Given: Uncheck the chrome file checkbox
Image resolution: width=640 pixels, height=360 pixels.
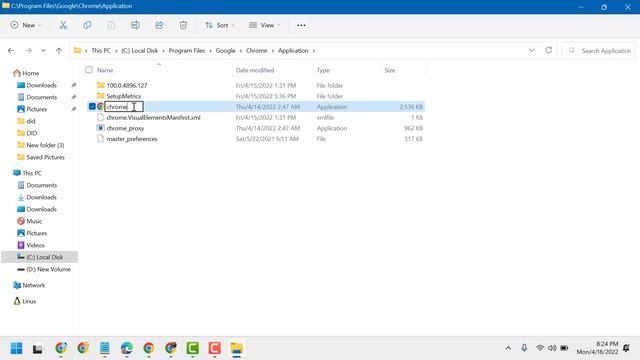Looking at the screenshot, I should 92,107.
